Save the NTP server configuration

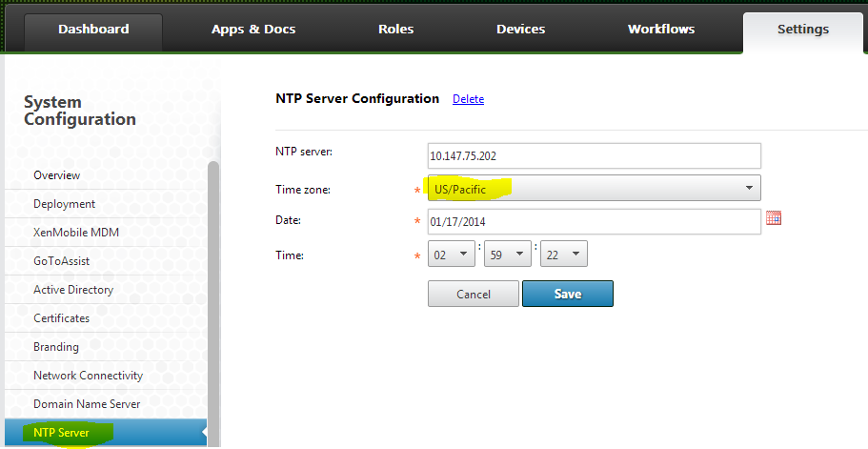[x=567, y=294]
